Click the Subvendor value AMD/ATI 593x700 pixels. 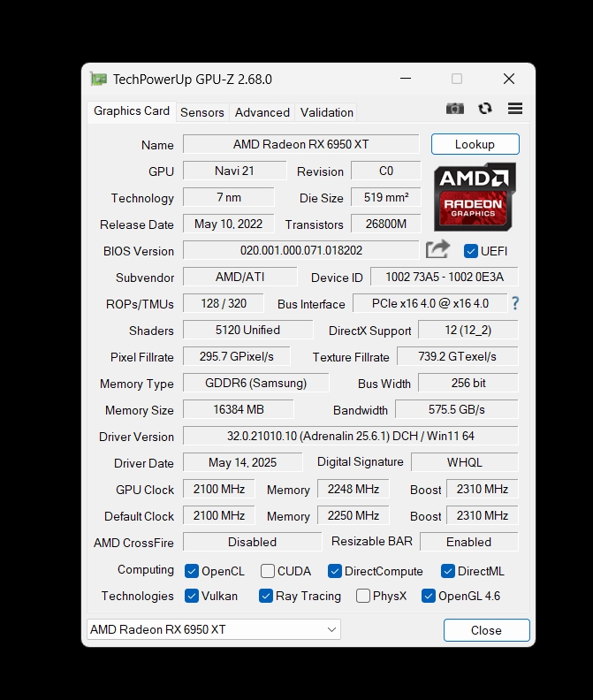(x=240, y=277)
